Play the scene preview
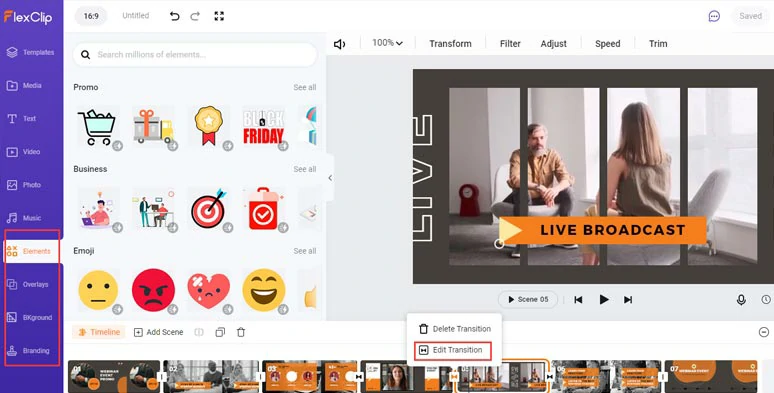774x393 pixels. 603,300
